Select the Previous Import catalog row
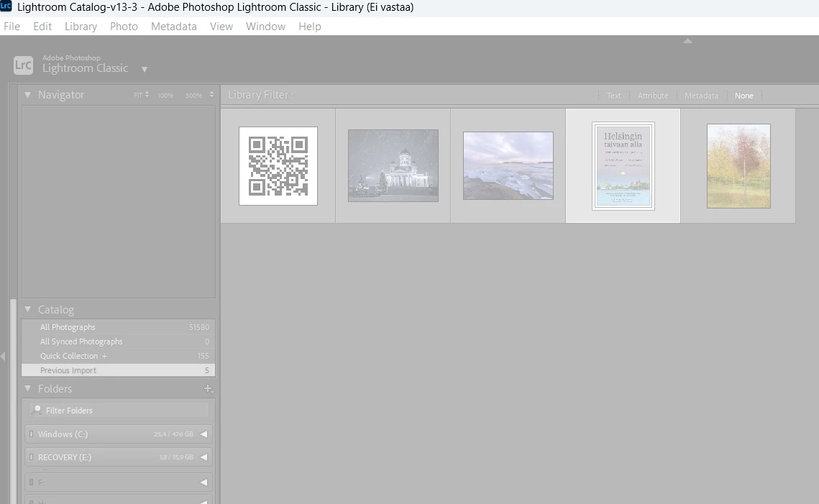This screenshot has width=819, height=504. coord(118,370)
